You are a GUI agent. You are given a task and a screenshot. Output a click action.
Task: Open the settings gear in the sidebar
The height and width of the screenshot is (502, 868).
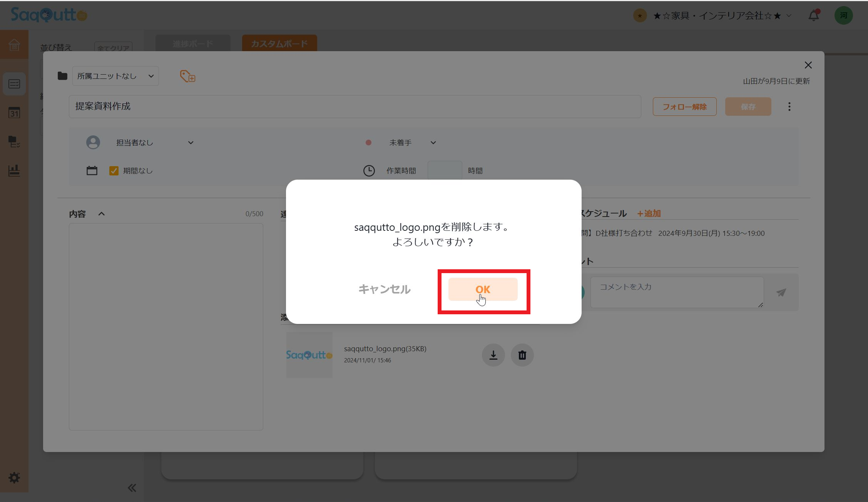point(14,478)
